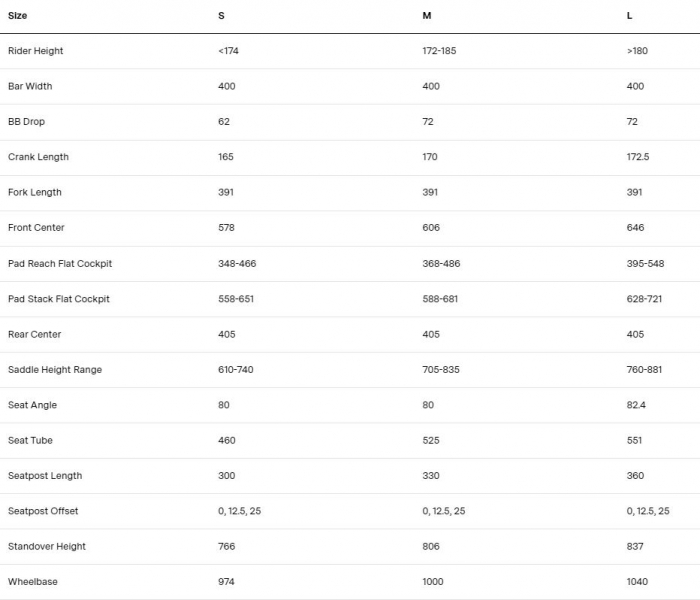Select the 766 standover height value
Image resolution: width=700 pixels, height=600 pixels.
point(227,546)
